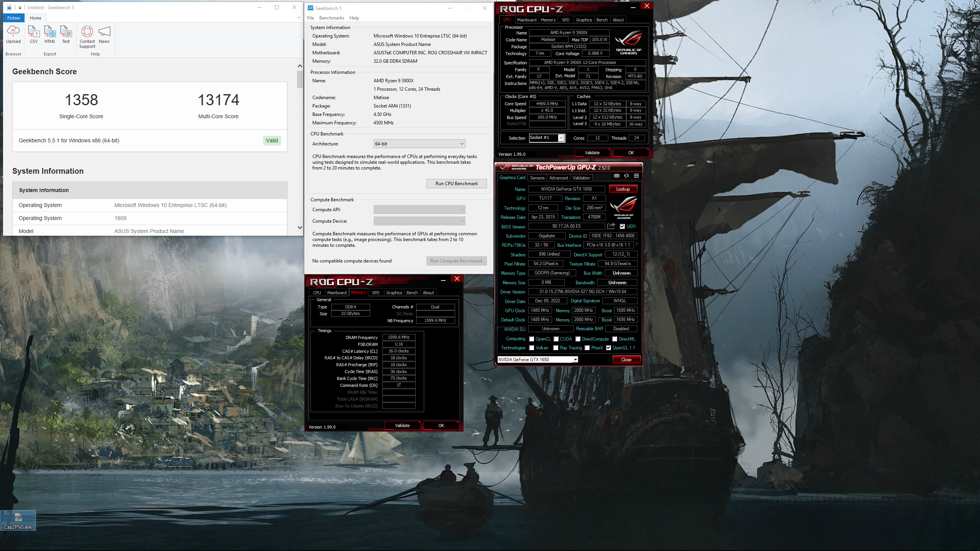Switch to Graphics tab in lower CPU-Z
Image resolution: width=980 pixels, height=551 pixels.
[x=394, y=293]
